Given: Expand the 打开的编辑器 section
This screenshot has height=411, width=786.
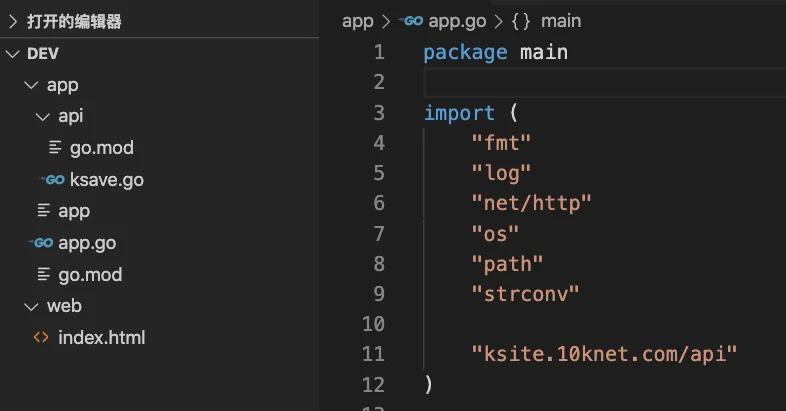Looking at the screenshot, I should [x=12, y=22].
